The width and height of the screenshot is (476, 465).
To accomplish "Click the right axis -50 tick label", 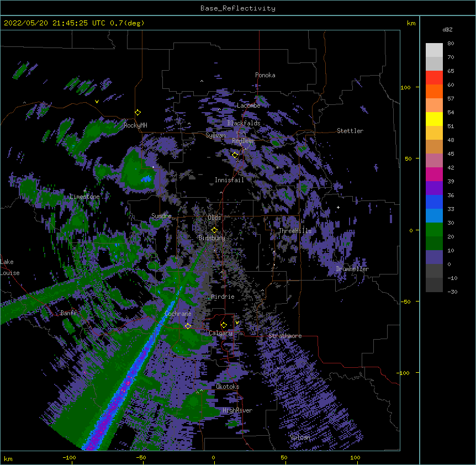I will coord(405,302).
